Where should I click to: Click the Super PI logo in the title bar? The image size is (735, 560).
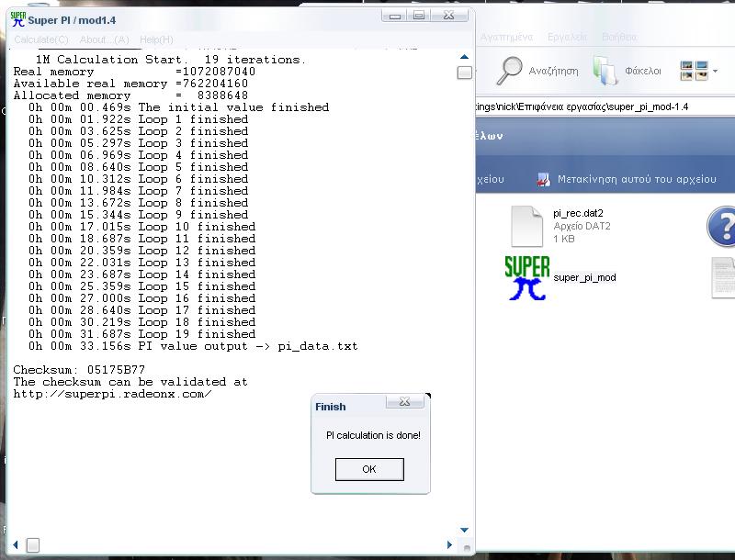[x=17, y=19]
